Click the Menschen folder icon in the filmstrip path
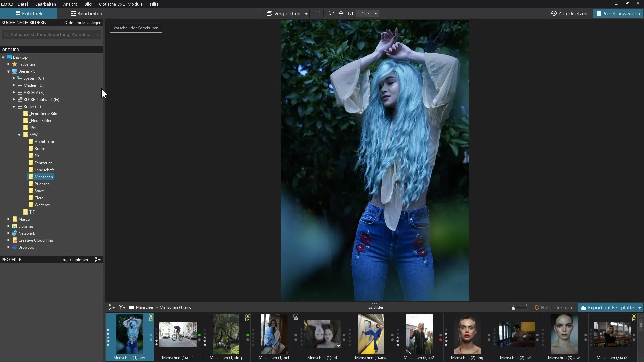This screenshot has height=362, width=644. click(131, 307)
